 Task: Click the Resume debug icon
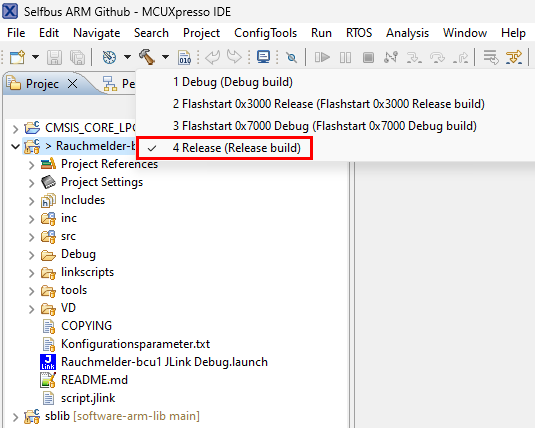[322, 57]
